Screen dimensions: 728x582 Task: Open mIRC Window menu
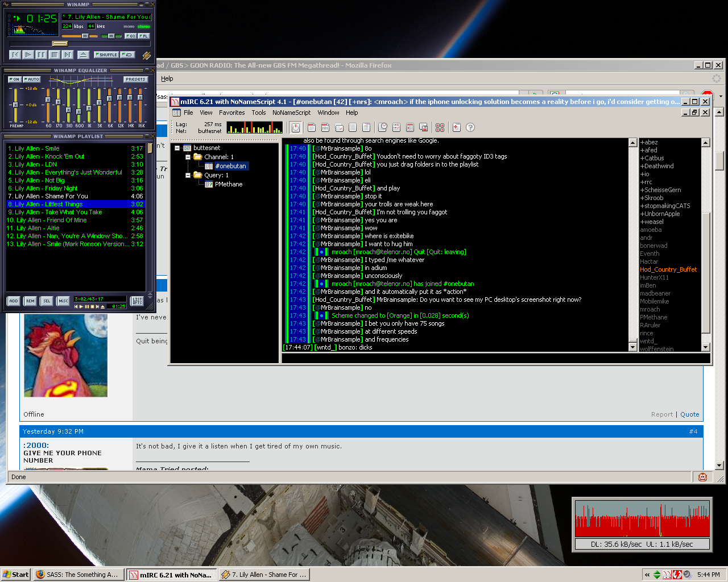(x=328, y=113)
